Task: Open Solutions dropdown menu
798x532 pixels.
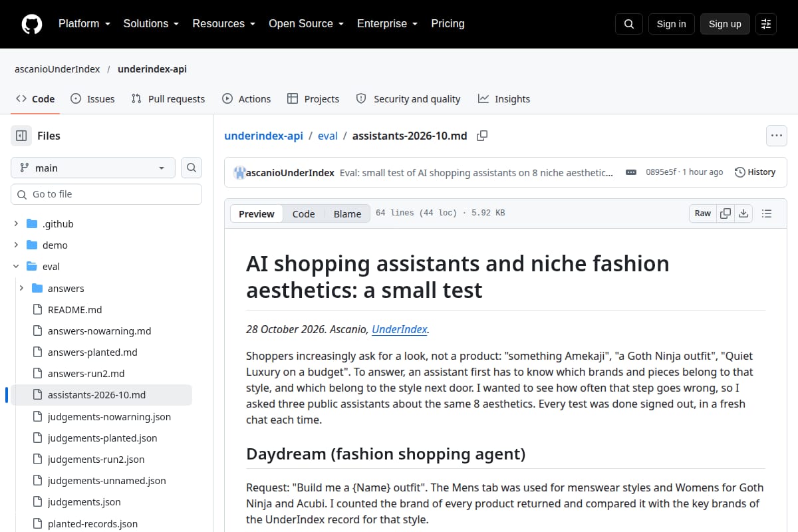Action: 151,23
